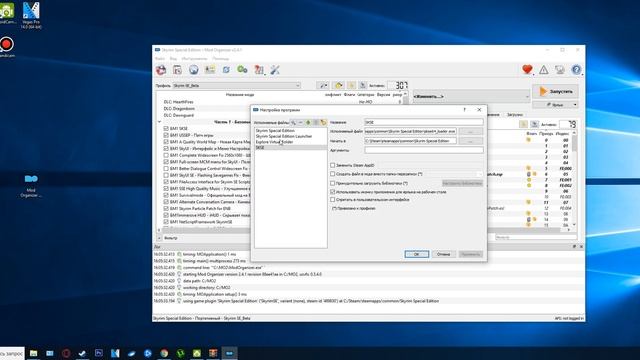Viewport: 640px width, 360px height.
Task: Open the Nexus globe toolbar icon
Action: [193, 70]
